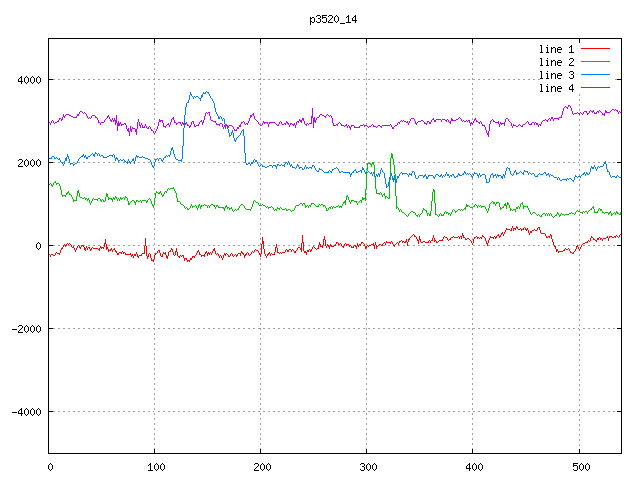Click the chart title p3520_14
Viewport: 640px width, 480px height.
333,19
